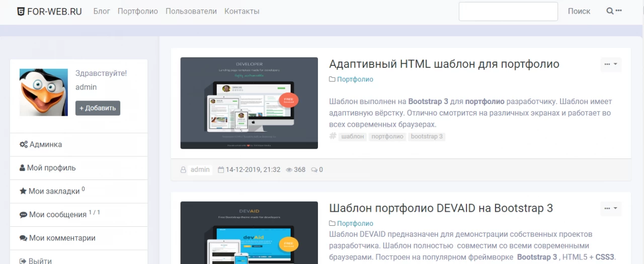Click the speech bubble icon beside Мои сообщения

tap(23, 215)
